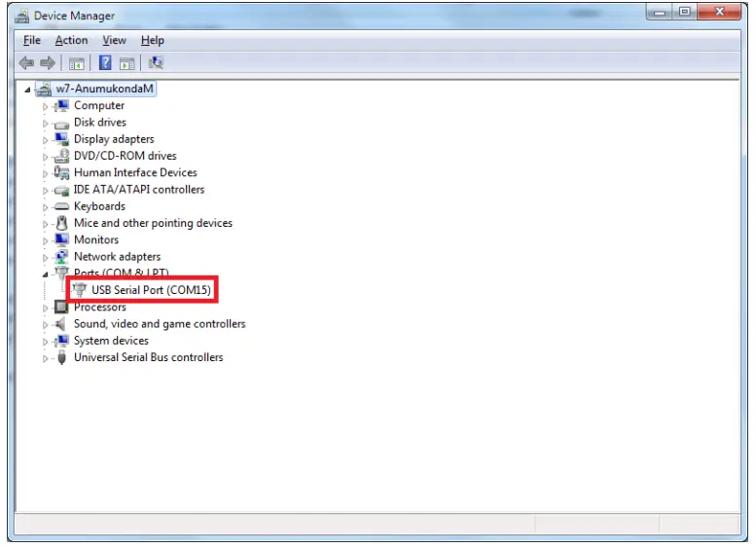Expand the Keyboards node arrow

[x=45, y=207]
